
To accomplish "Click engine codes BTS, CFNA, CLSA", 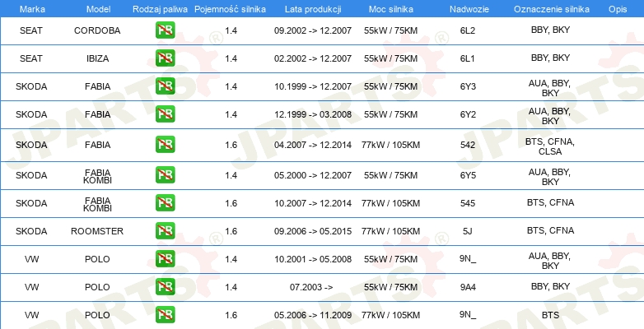I will (550, 146).
